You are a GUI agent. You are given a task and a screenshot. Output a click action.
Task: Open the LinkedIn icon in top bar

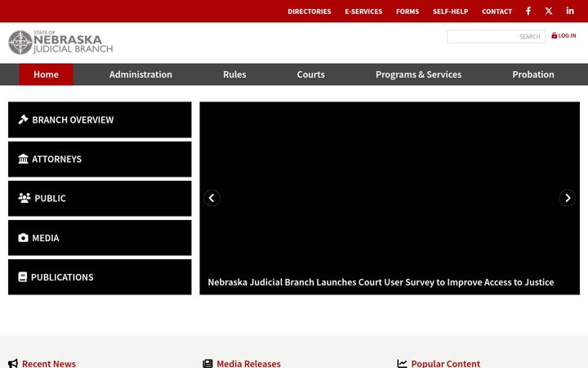pos(570,11)
